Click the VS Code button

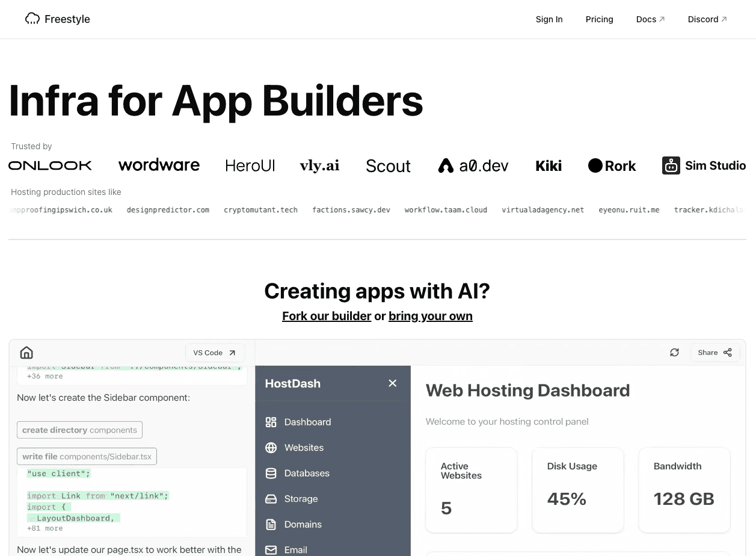pyautogui.click(x=214, y=353)
